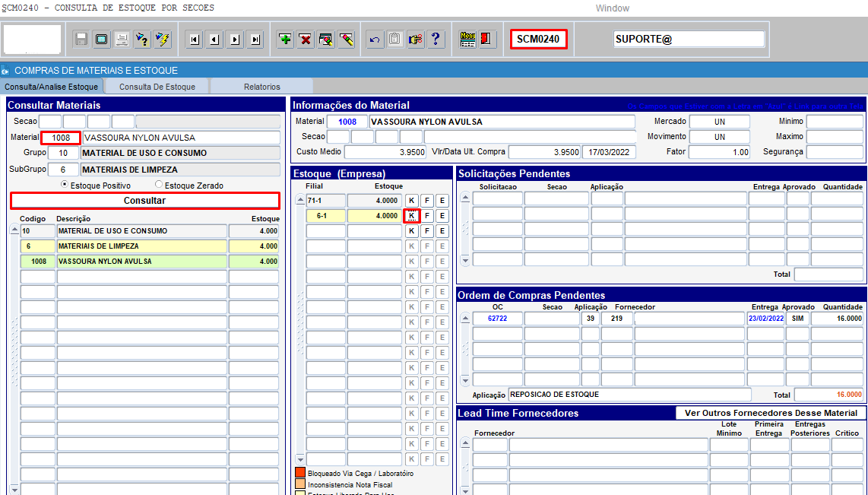868x495 pixels.
Task: Click the SCM0240 screen code field
Action: [538, 40]
